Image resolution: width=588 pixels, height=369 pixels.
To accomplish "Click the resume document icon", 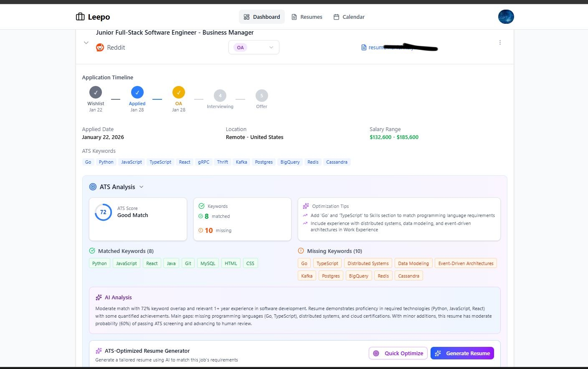I will (363, 47).
